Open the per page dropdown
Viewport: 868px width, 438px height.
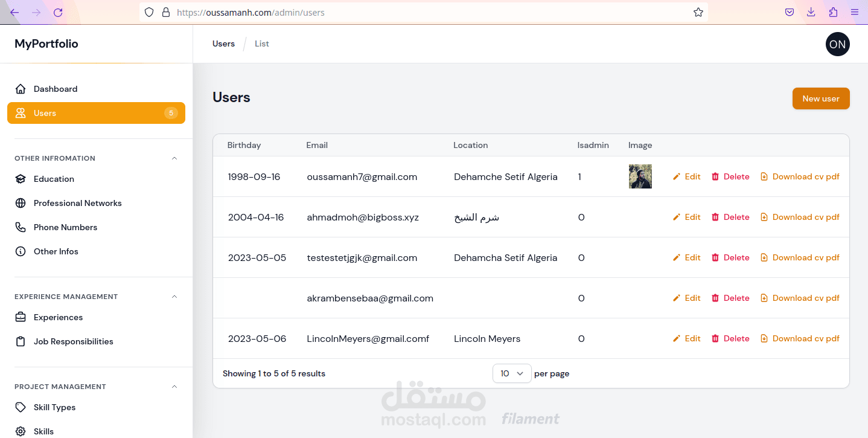pos(512,373)
